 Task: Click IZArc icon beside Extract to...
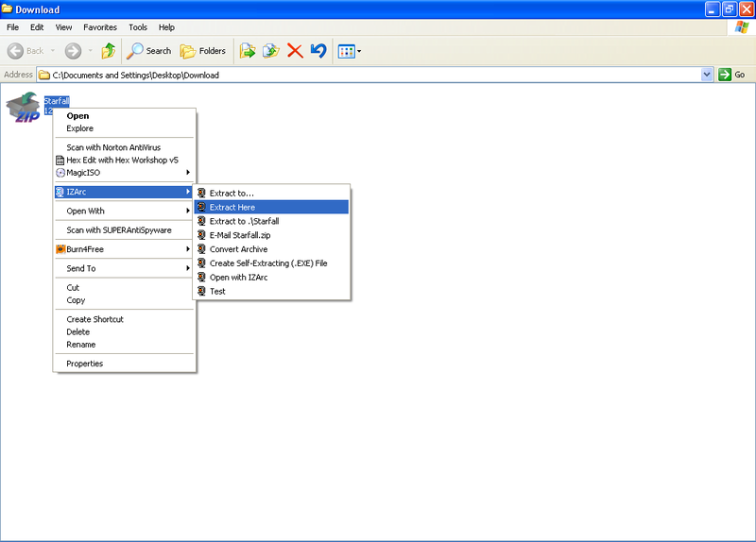click(x=201, y=194)
